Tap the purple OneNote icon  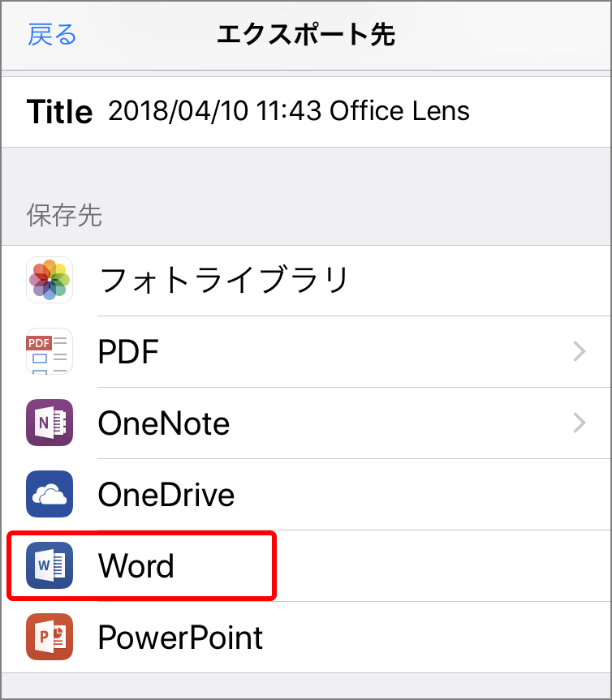50,423
